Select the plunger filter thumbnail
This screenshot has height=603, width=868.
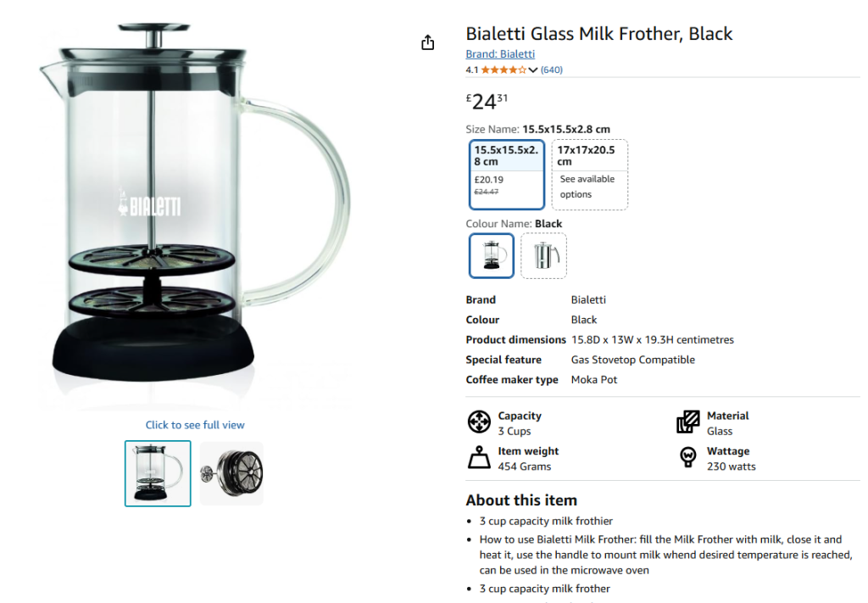pos(231,473)
